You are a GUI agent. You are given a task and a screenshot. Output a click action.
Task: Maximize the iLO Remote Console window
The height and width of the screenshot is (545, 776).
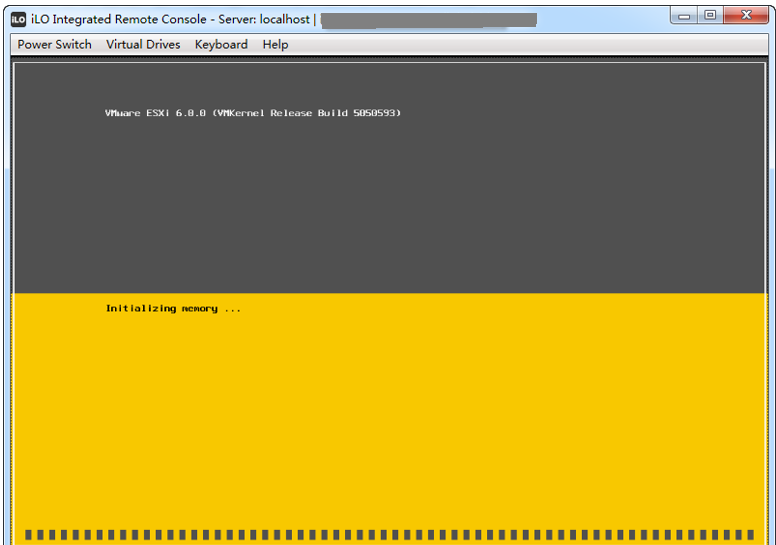[710, 15]
